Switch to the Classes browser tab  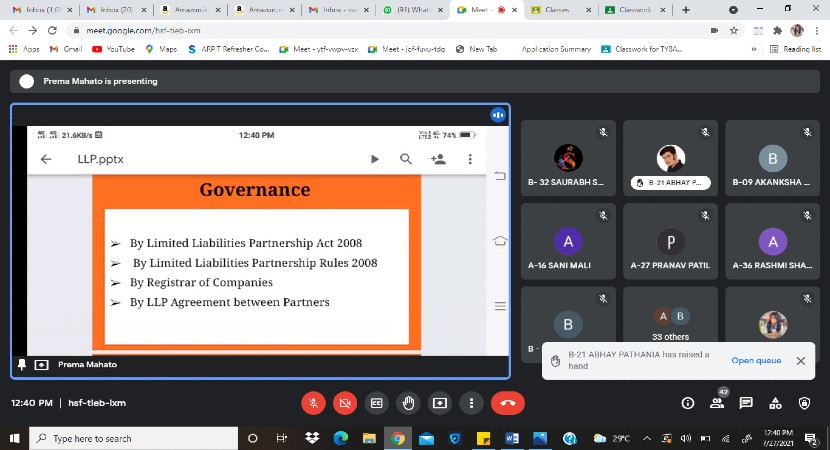pos(560,10)
